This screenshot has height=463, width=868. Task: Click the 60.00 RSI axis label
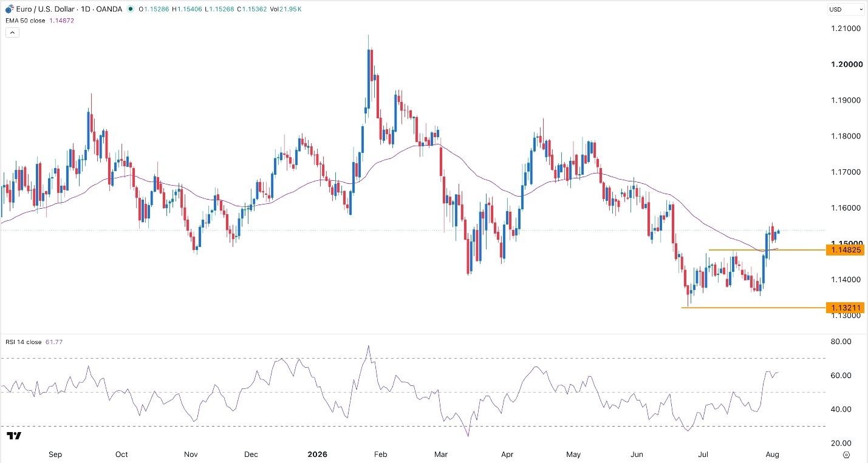[841, 376]
